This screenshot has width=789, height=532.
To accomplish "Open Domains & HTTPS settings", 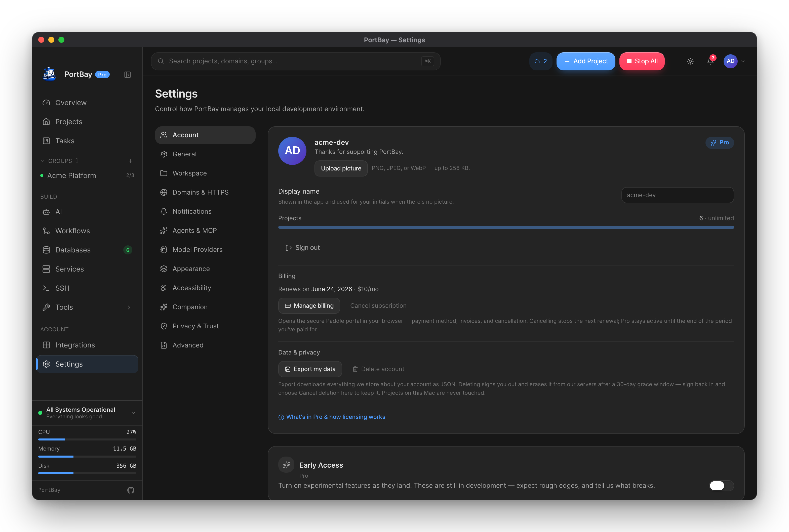I will coord(205,192).
